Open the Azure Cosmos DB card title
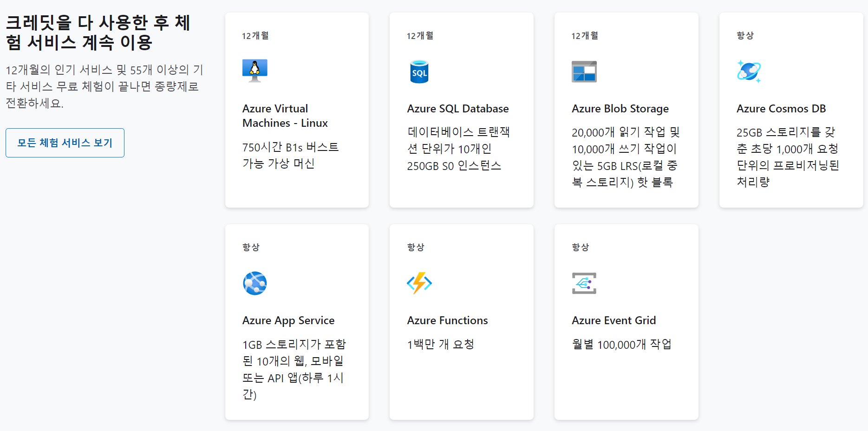Viewport: 868px width, 431px height. [x=781, y=109]
